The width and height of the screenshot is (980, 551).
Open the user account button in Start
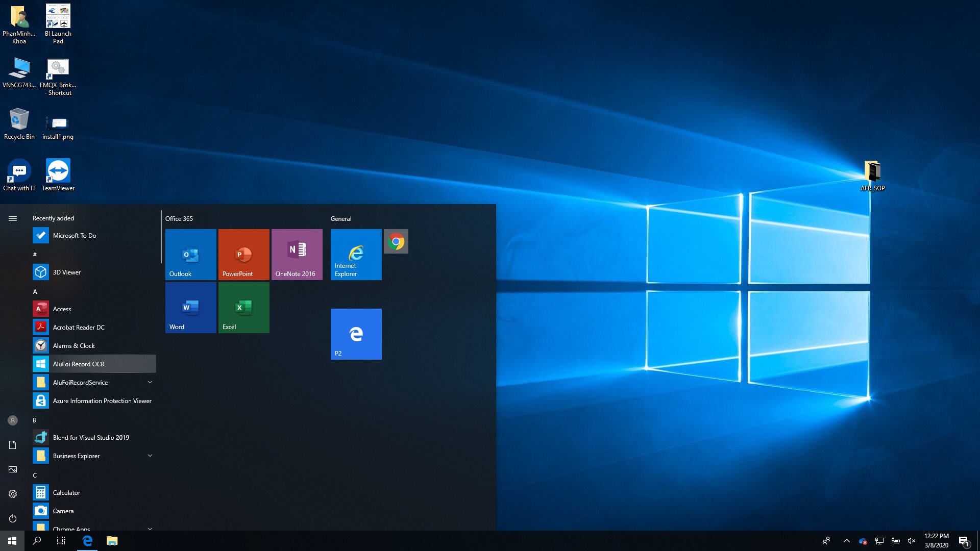[13, 420]
